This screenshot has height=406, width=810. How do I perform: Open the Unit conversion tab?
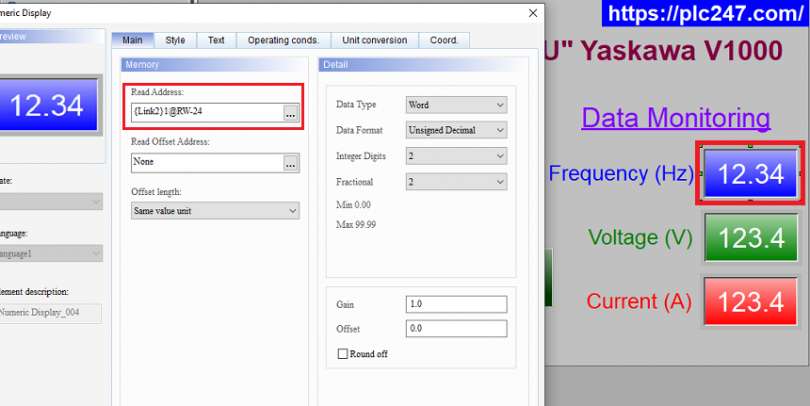[x=375, y=40]
